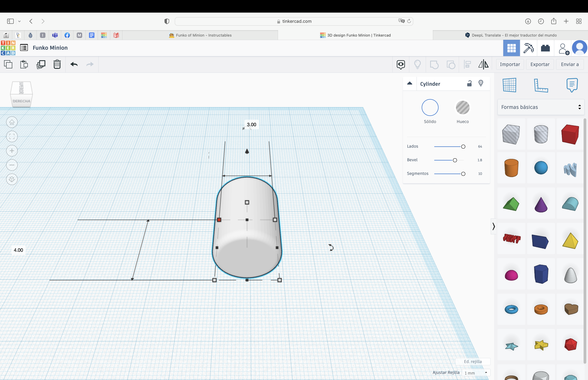This screenshot has height=380, width=588.
Task: Click the Mirror (flip) tool icon
Action: click(483, 64)
